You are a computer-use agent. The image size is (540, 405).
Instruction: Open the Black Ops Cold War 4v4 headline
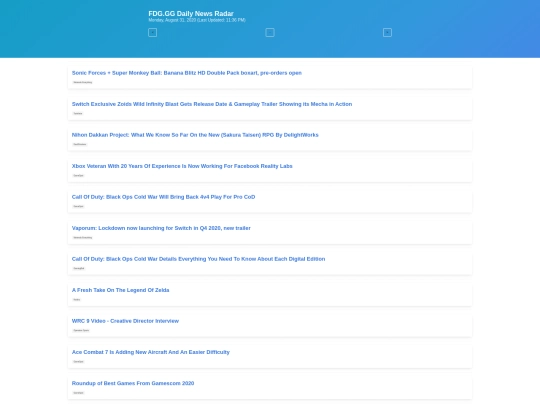[163, 197]
